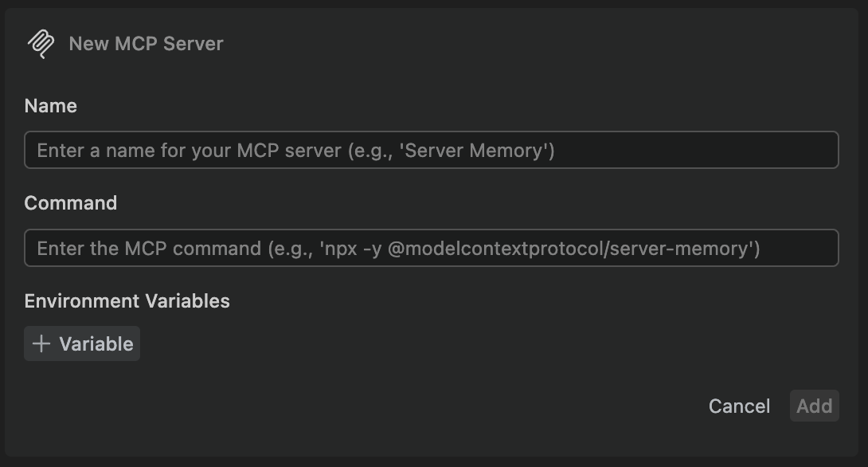Click the Environment Variables heading
The image size is (868, 467).
[127, 300]
